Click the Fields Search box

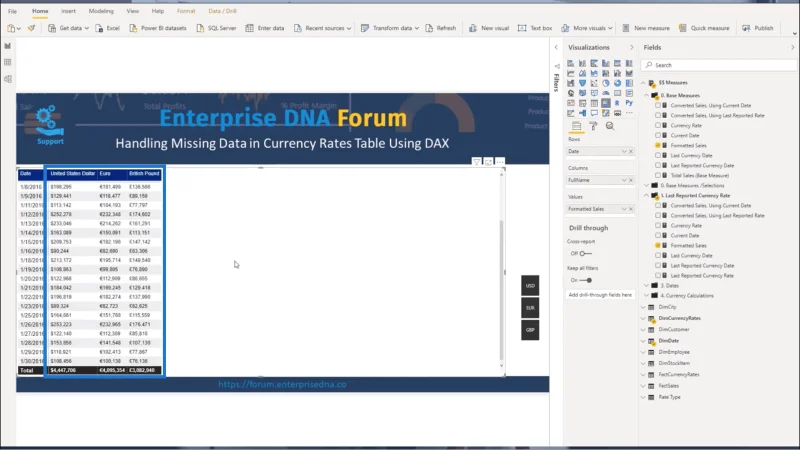coord(718,65)
